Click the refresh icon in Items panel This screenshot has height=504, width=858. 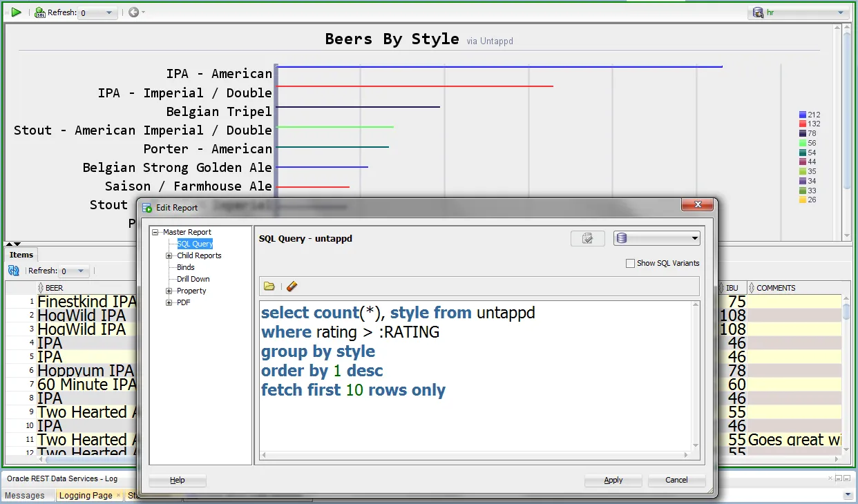(x=14, y=271)
